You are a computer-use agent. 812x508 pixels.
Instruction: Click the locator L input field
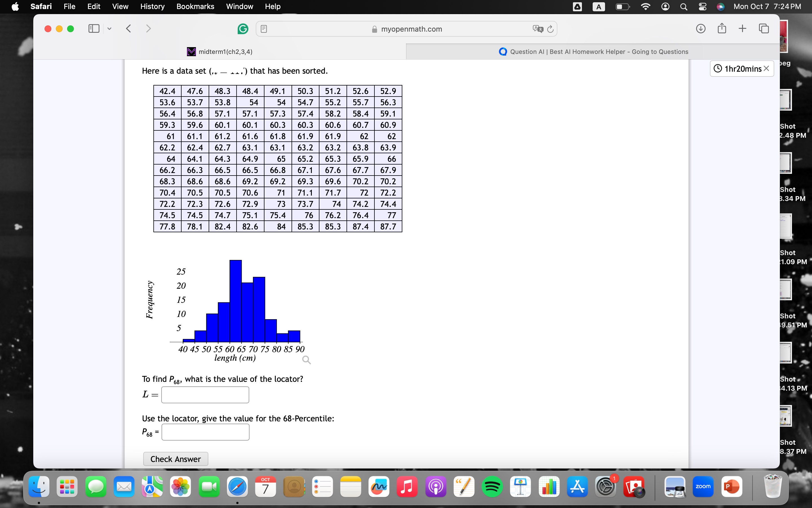(x=205, y=395)
